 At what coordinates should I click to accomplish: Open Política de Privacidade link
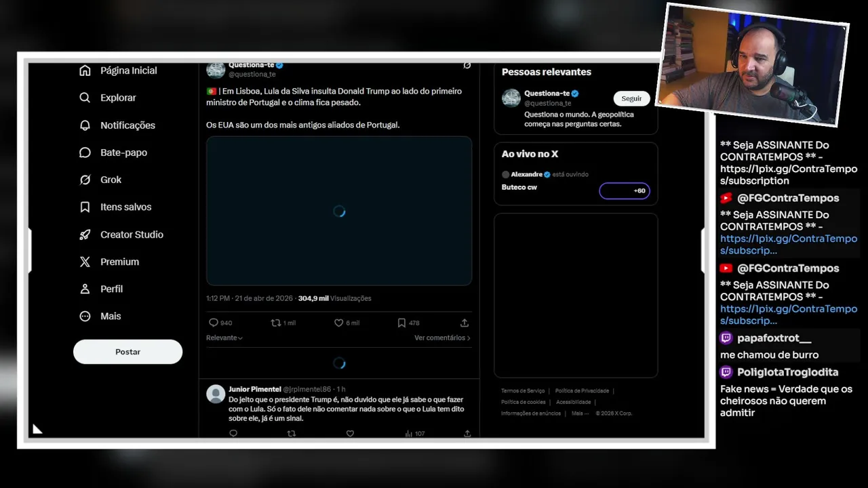[582, 390]
